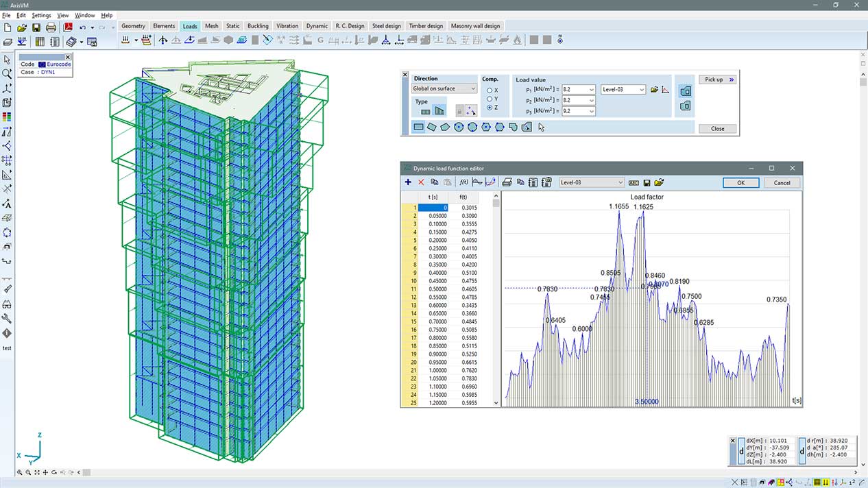Viewport: 868px width, 488px height.
Task: Click the function graph icon in load value
Action: 666,90
